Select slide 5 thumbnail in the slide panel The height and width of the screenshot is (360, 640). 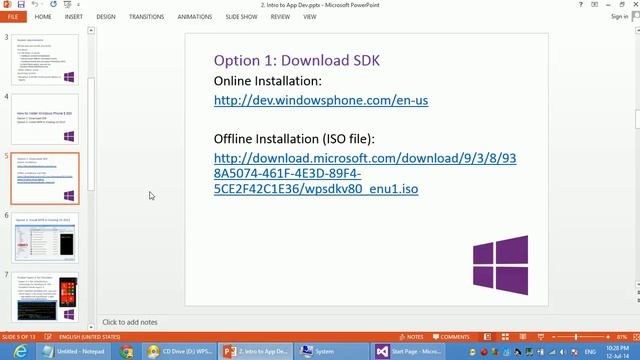45,179
